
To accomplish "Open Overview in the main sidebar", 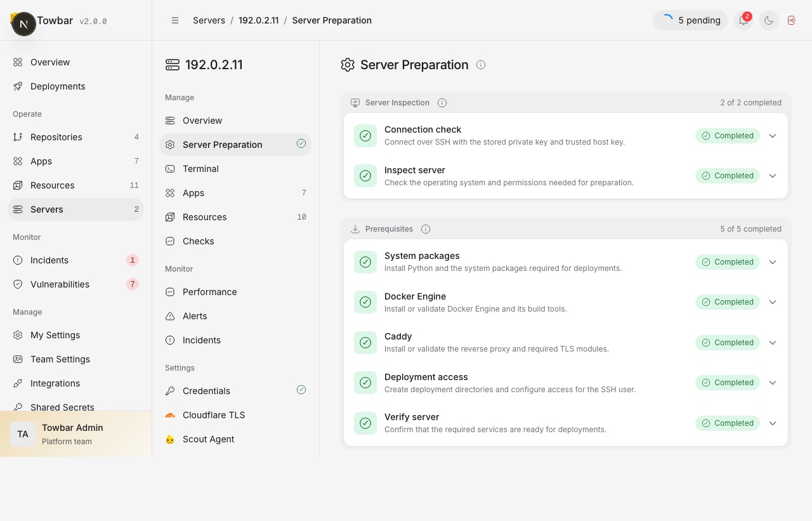I will (x=76, y=62).
